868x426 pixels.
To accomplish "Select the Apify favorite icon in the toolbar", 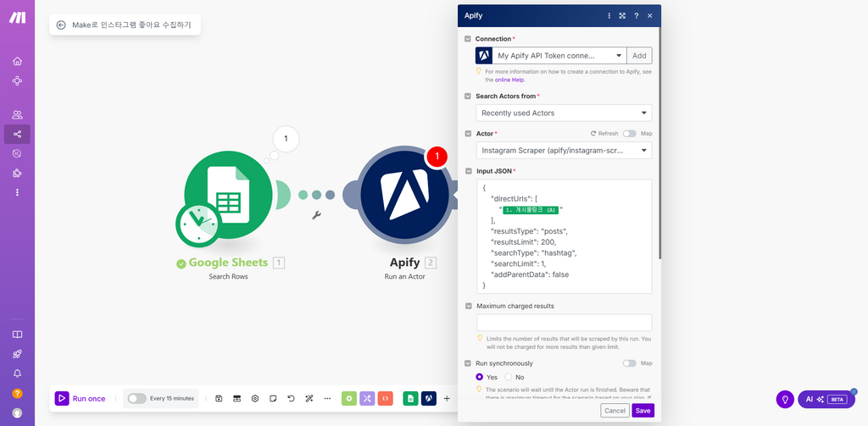I will point(429,398).
